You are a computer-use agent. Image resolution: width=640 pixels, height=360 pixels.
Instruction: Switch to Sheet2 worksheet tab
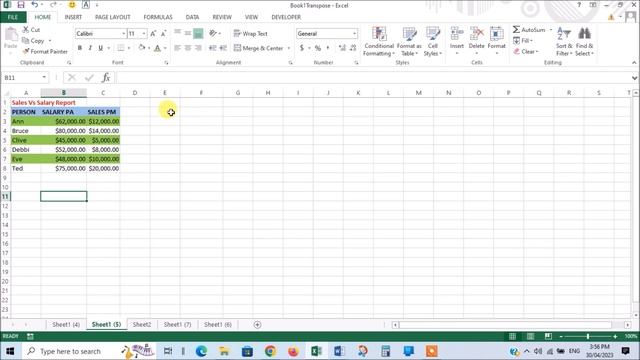point(142,324)
